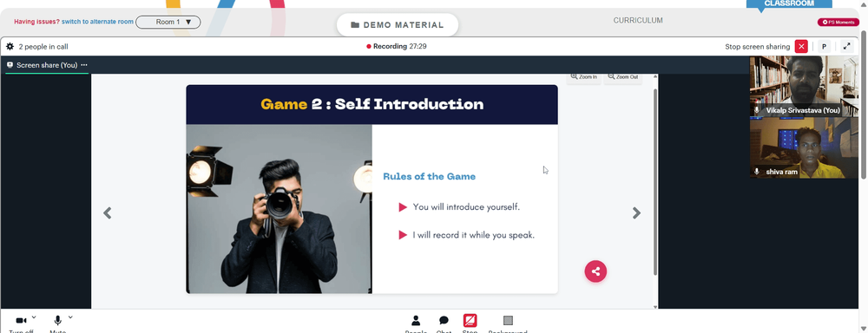Click 'I will record it while you speak.'

pos(474,235)
